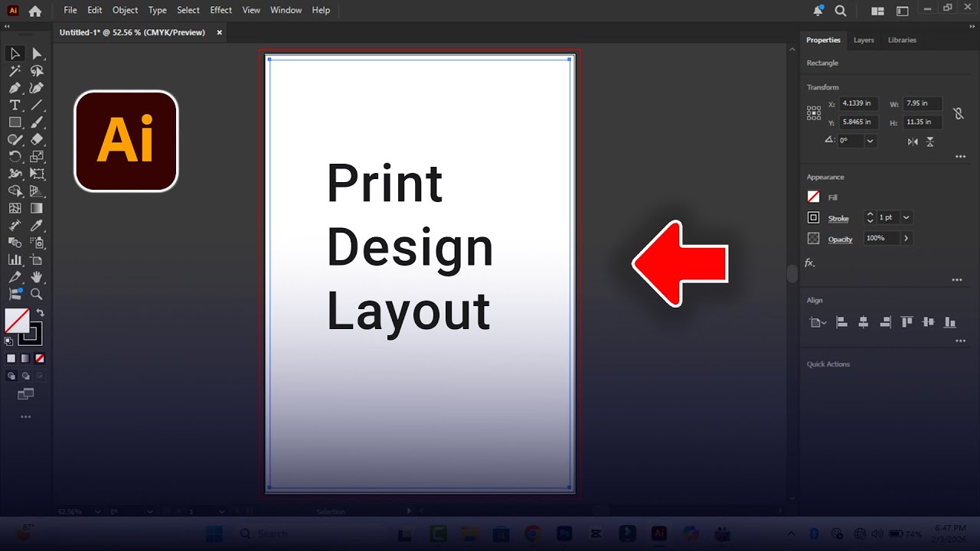The height and width of the screenshot is (551, 980).
Task: Select the Pen tool
Action: point(15,88)
